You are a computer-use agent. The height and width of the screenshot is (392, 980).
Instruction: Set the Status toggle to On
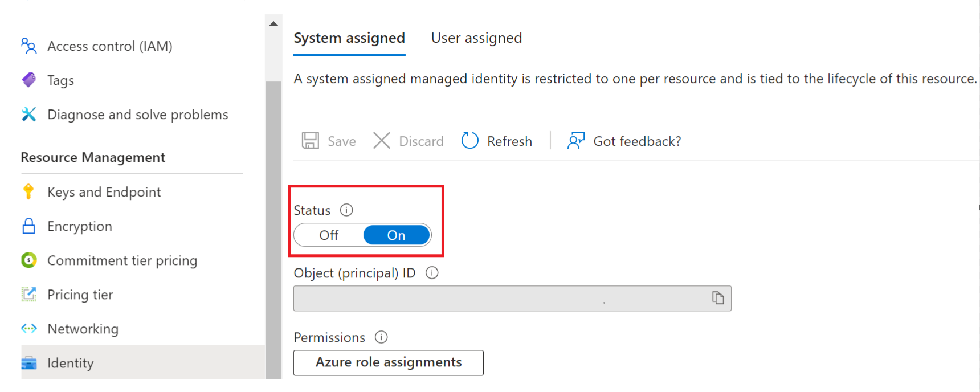point(397,235)
